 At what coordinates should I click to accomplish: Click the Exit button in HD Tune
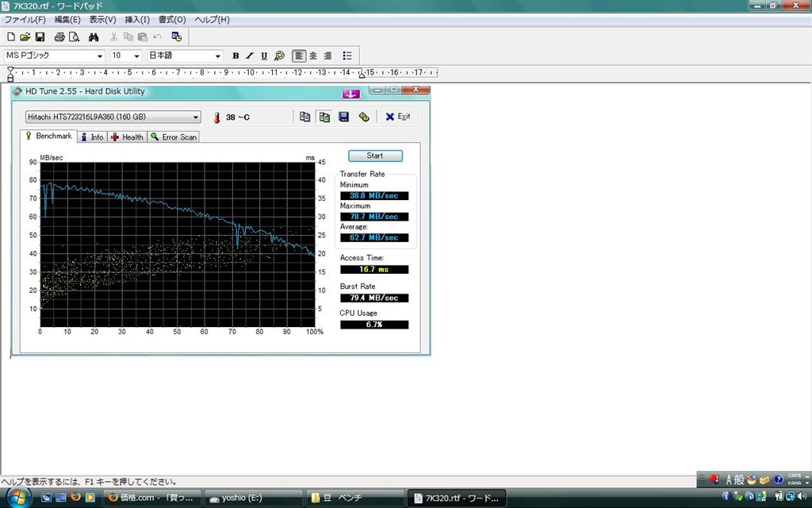pos(398,117)
